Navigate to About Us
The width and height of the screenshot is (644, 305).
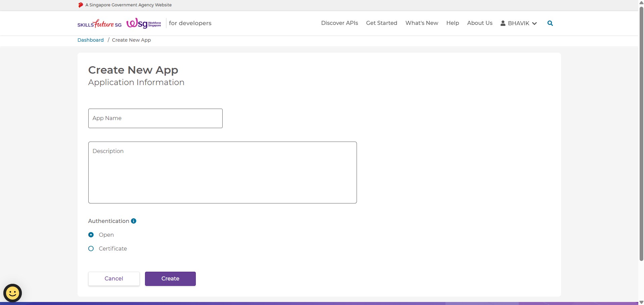coord(479,23)
